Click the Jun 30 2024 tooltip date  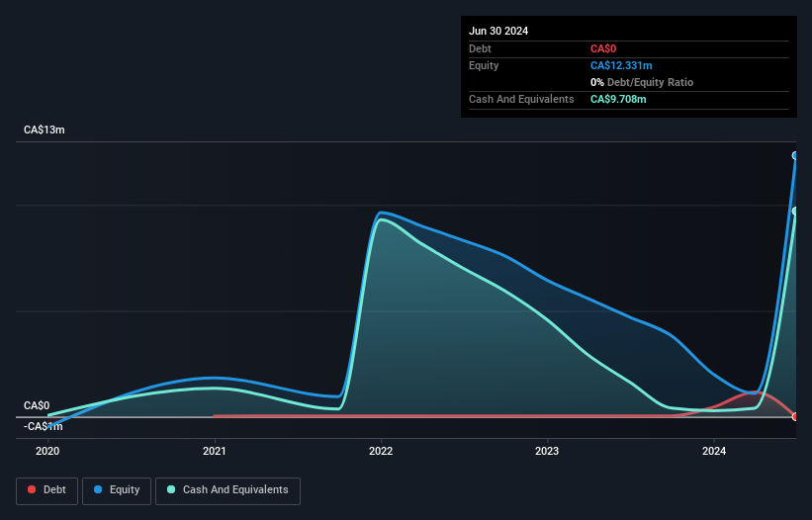[x=498, y=31]
